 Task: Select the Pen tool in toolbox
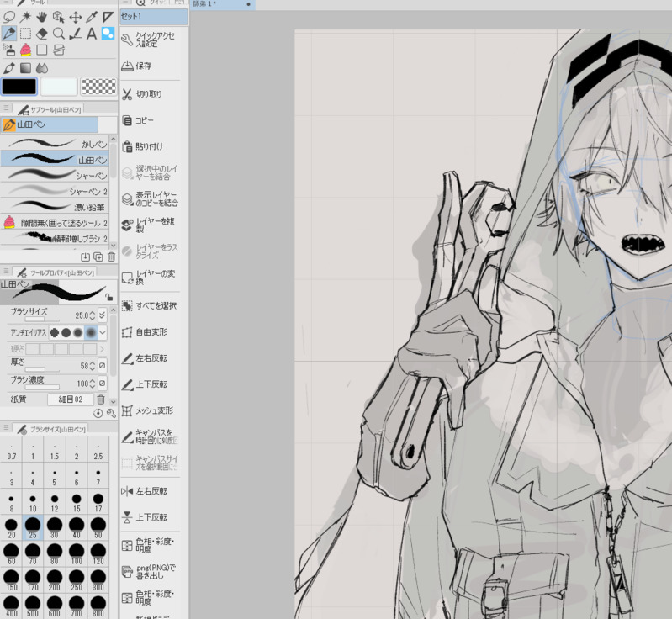[x=9, y=34]
